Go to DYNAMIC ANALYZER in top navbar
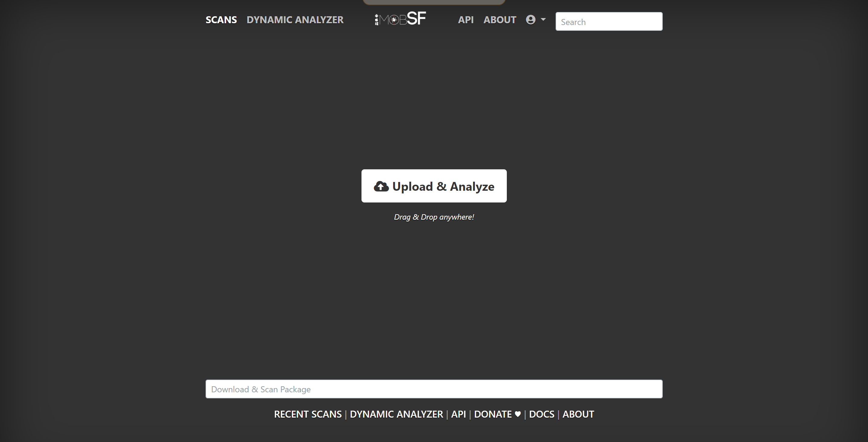Viewport: 868px width, 442px height. tap(295, 20)
